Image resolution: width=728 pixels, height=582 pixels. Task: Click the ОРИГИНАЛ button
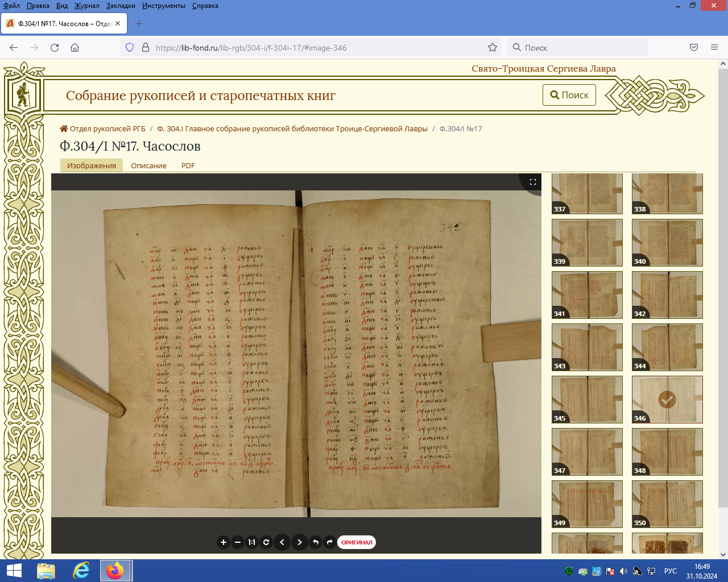point(357,542)
